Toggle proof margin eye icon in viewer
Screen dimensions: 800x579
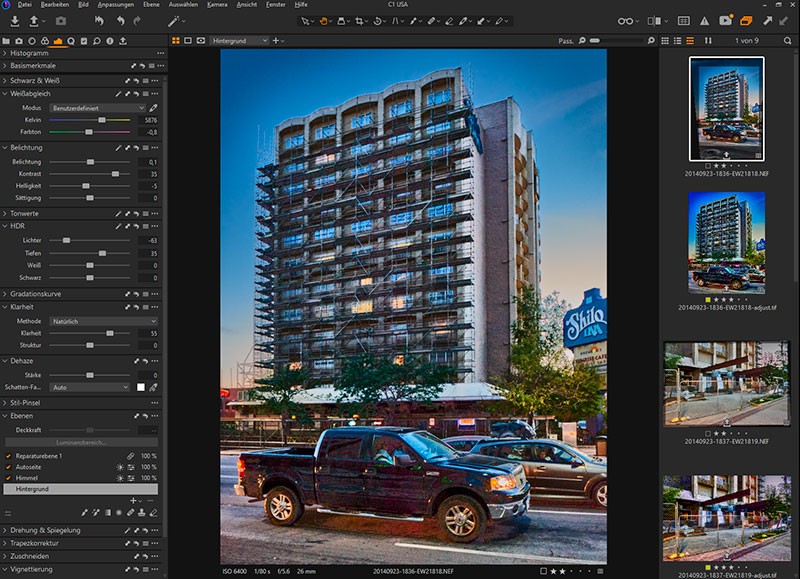[201, 41]
